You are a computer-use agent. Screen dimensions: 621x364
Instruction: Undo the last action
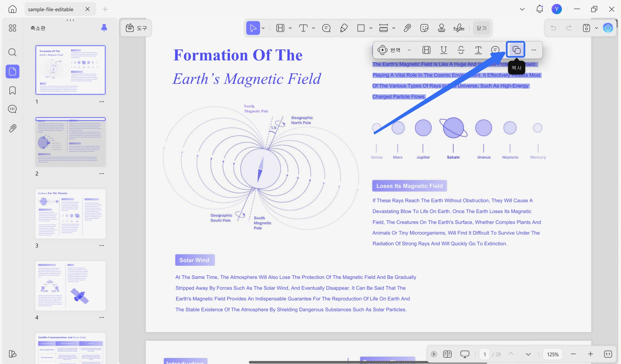tap(553, 28)
